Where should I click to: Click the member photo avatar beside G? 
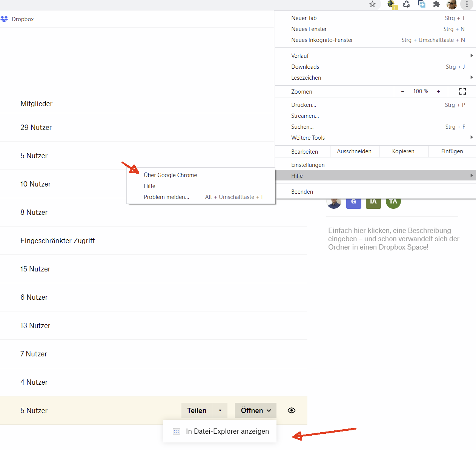coord(334,203)
